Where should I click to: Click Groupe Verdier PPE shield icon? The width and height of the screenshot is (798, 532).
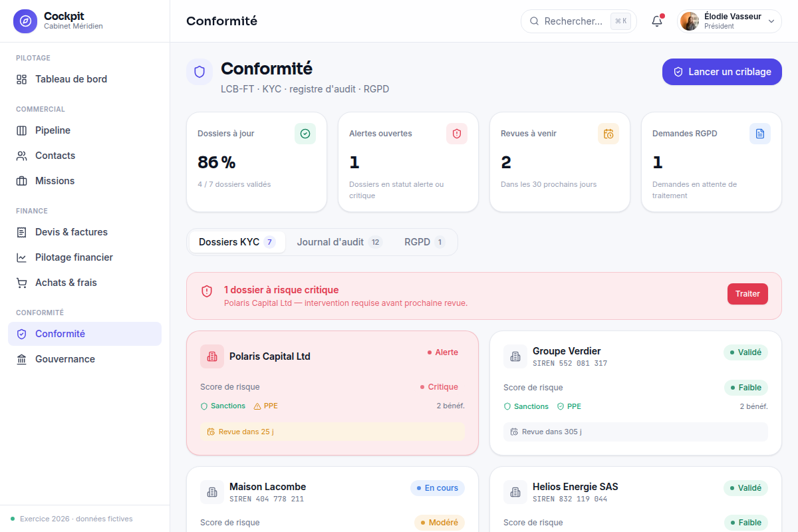561,406
